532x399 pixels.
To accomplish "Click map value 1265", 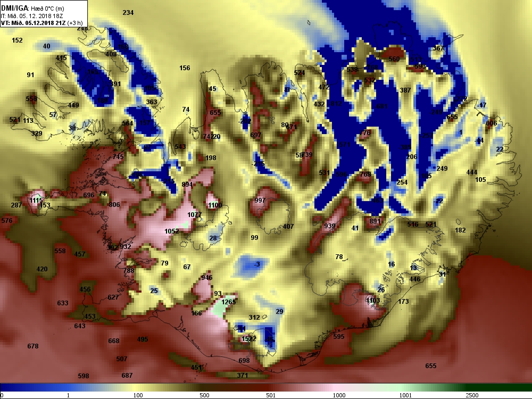I will point(228,302).
